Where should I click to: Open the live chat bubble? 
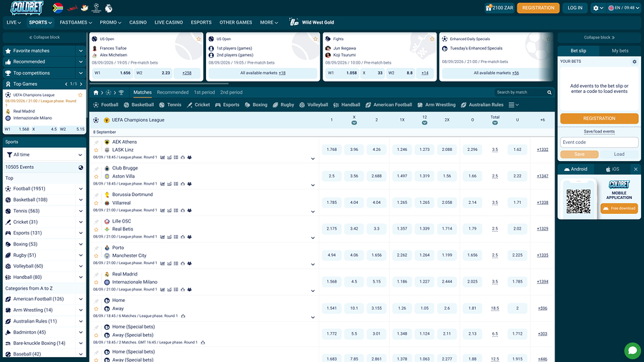633,351
